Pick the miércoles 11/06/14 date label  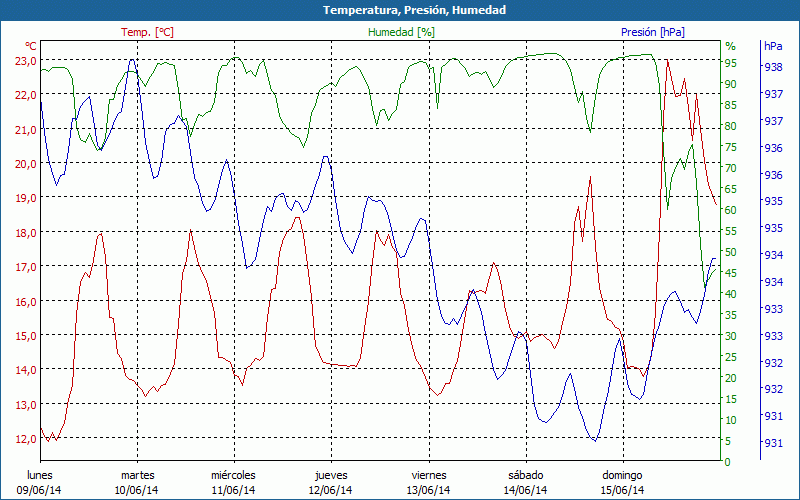pos(233,482)
